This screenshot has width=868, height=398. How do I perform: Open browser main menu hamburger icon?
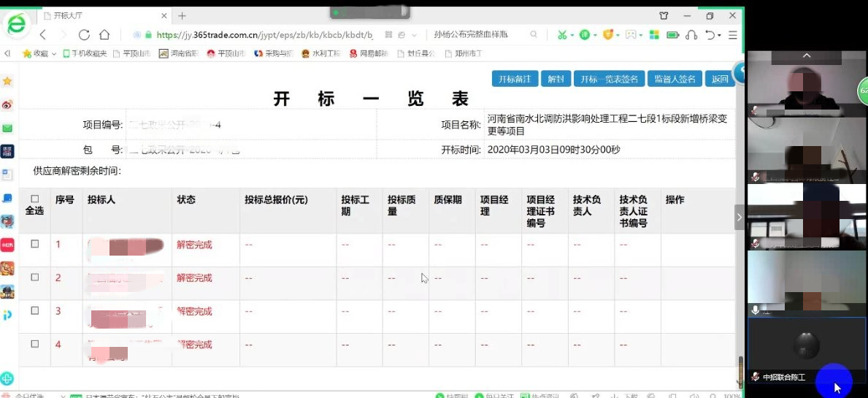[x=732, y=34]
